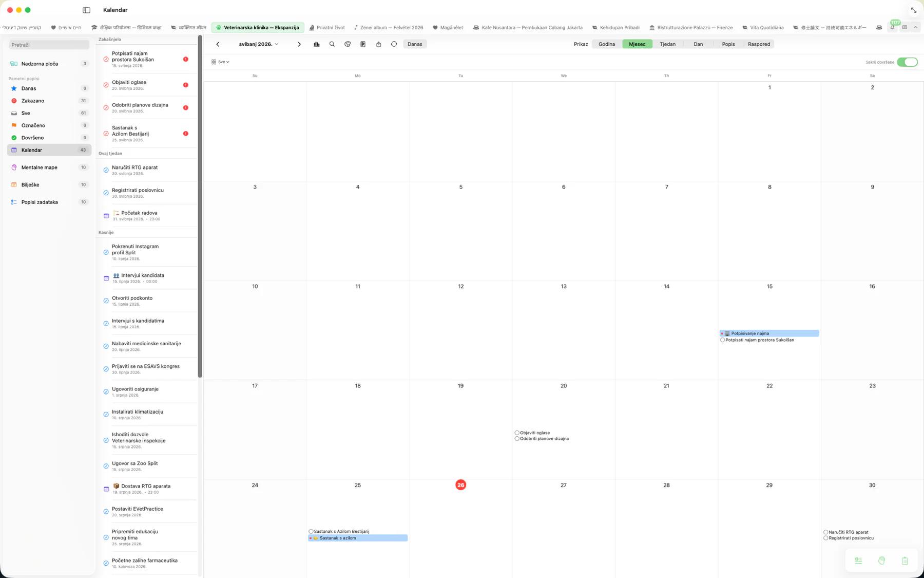
Task: Check circle of Naručiti RTG aparat on May 30
Action: click(825, 532)
